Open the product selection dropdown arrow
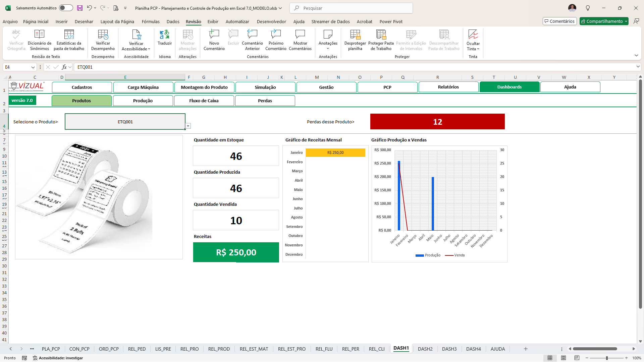 tap(188, 126)
